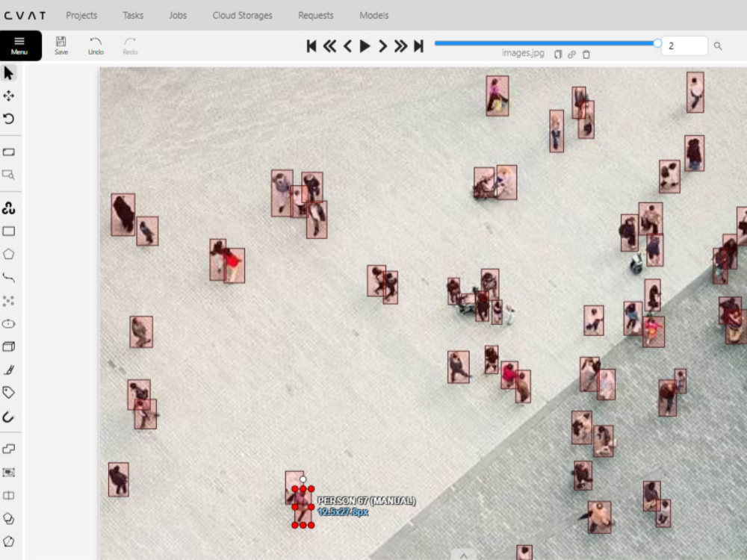Screen dimensions: 747x560
Task: Open the Tasks page
Action: [x=133, y=15]
